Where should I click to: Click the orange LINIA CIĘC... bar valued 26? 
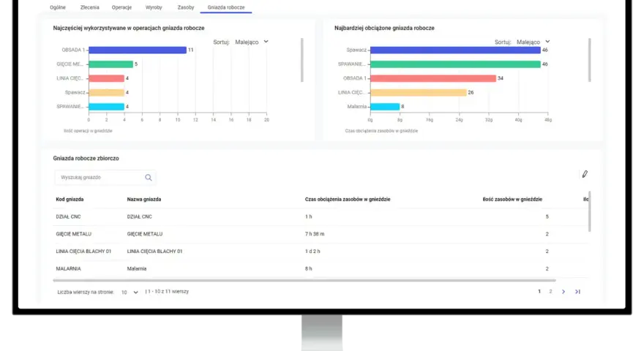tap(418, 92)
